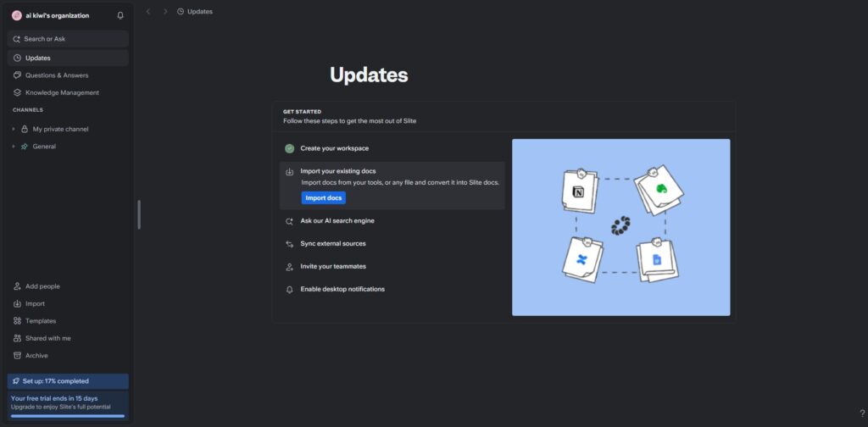
Task: Click the Shared with me people icon
Action: tap(17, 338)
